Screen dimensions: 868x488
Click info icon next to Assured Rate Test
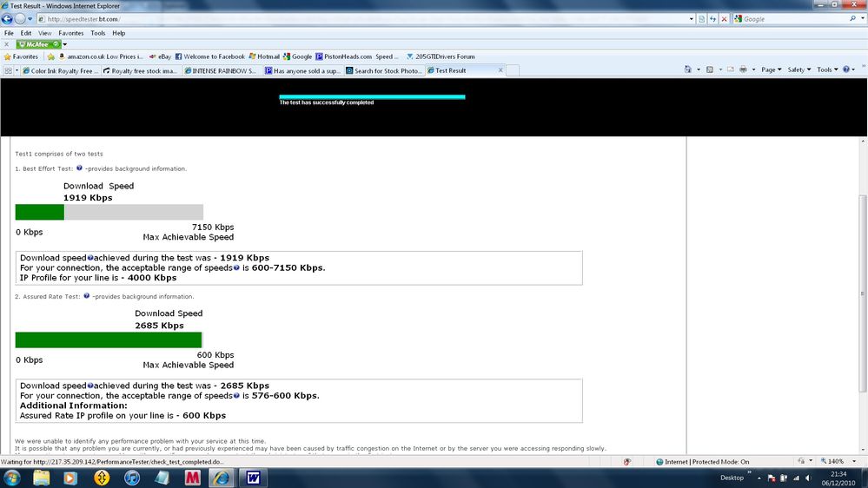pyautogui.click(x=86, y=295)
